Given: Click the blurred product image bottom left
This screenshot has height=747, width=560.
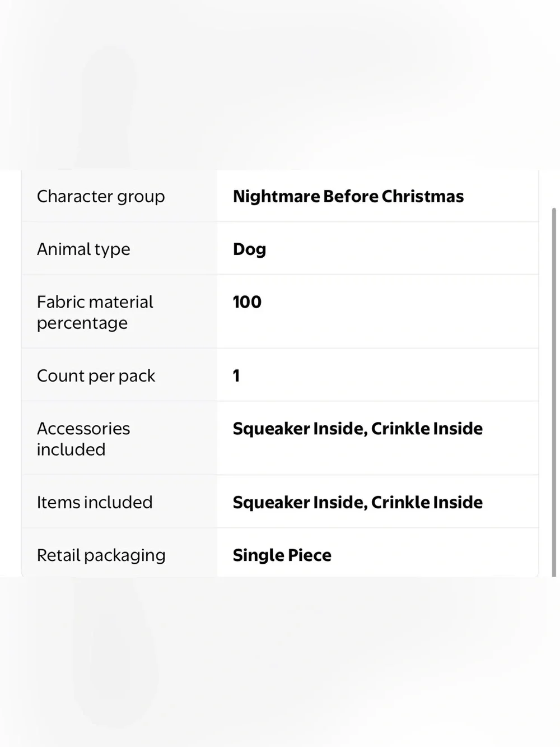Looking at the screenshot, I should click(115, 650).
